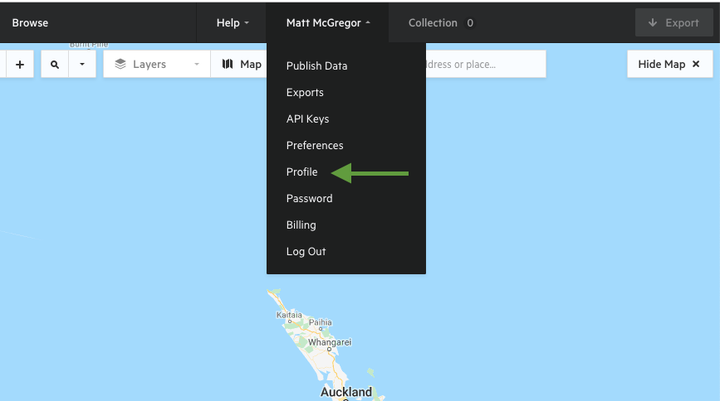Click the zoom in plus icon
Viewport: 720px width, 401px height.
(x=20, y=64)
